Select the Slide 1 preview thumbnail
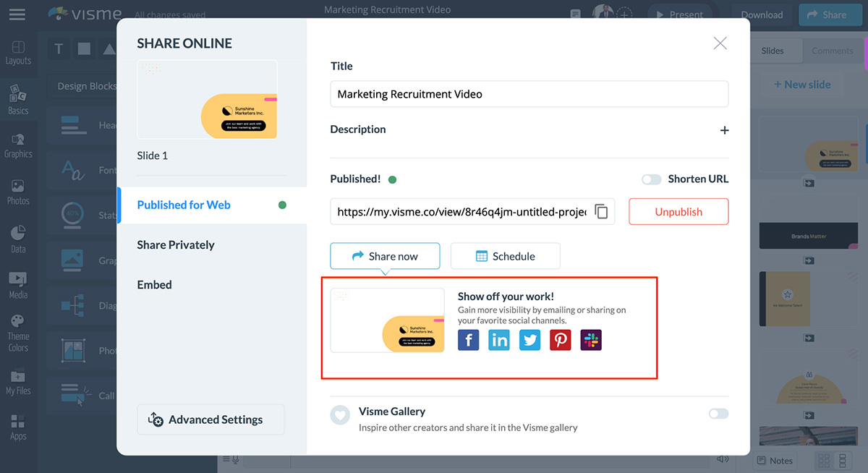 tap(207, 100)
